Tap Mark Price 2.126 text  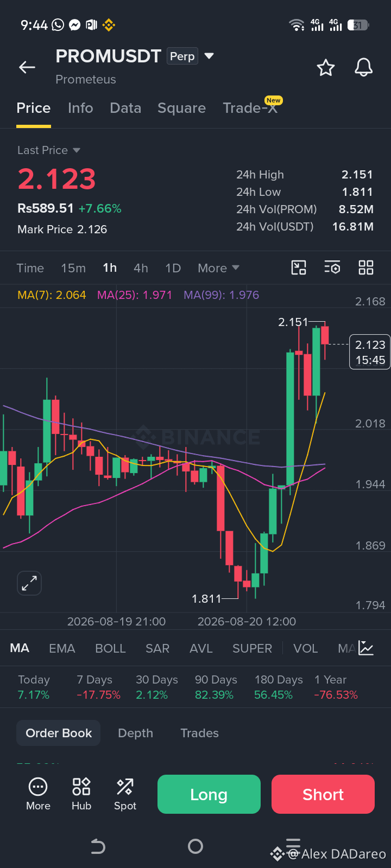62,229
